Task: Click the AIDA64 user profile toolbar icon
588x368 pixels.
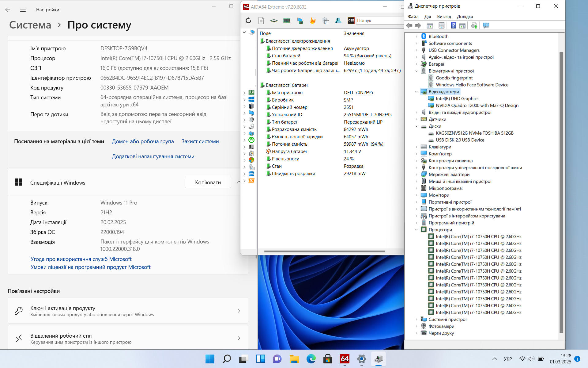Action: (338, 21)
